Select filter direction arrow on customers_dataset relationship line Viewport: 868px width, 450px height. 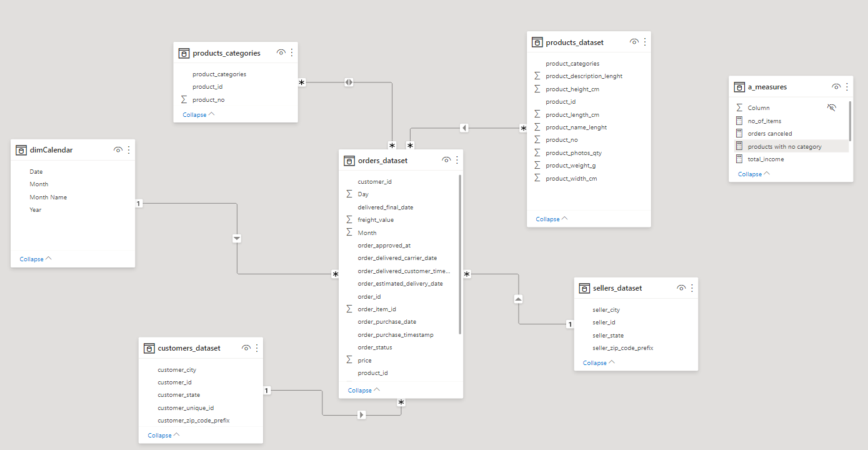coord(362,414)
